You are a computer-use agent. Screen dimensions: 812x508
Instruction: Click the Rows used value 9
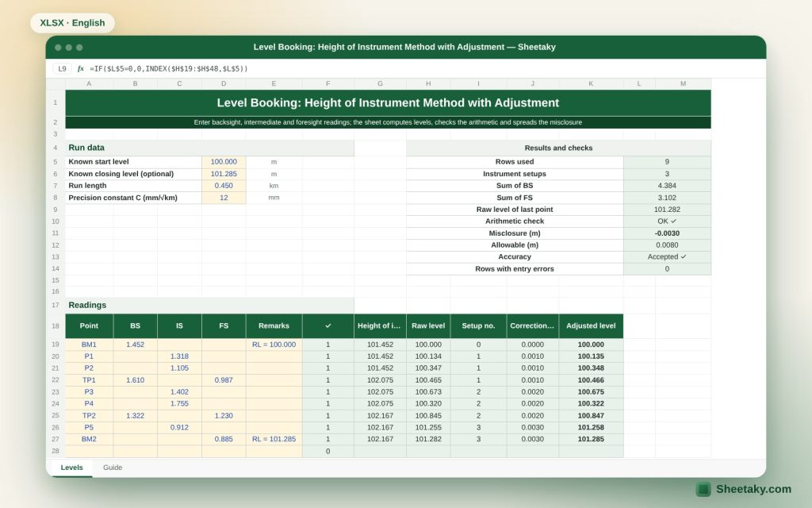(x=667, y=162)
